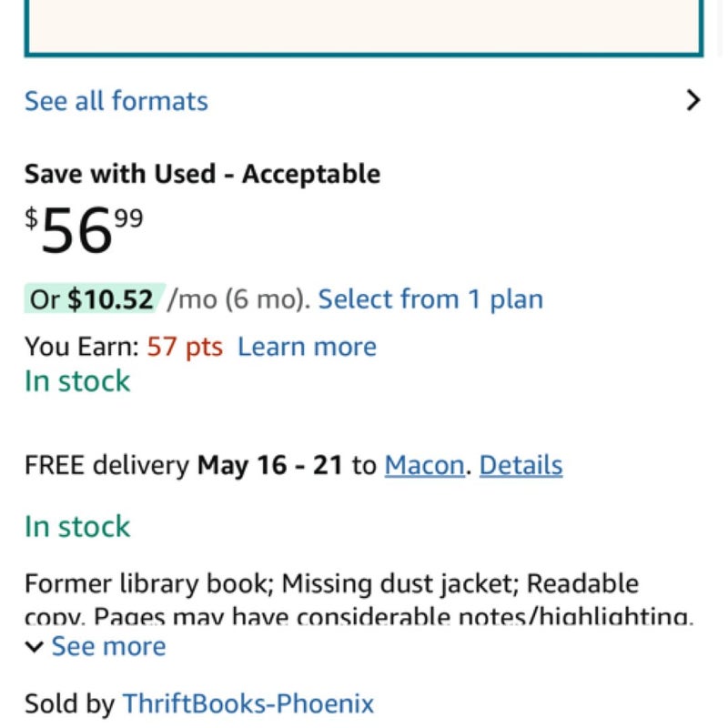Open Select from 1 plan link
Screen dimensions: 728x728
tap(430, 298)
